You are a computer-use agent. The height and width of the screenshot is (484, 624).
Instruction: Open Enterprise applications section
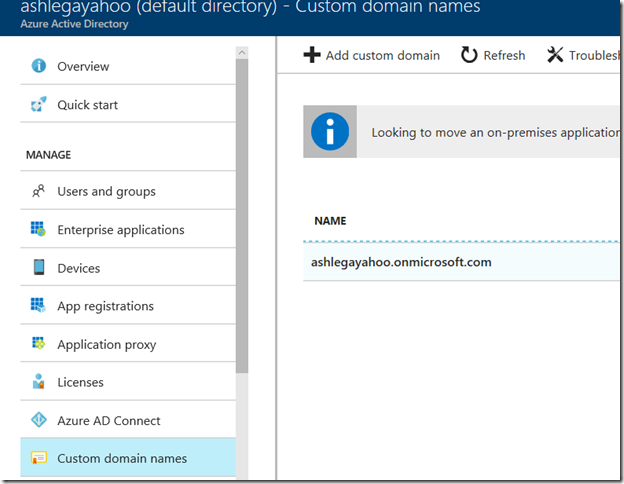[128, 229]
